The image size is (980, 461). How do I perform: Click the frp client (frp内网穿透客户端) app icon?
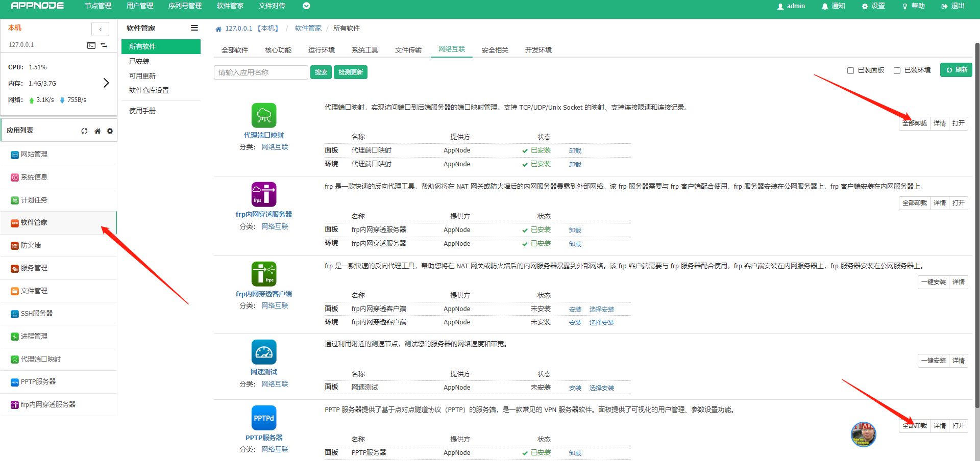click(264, 274)
